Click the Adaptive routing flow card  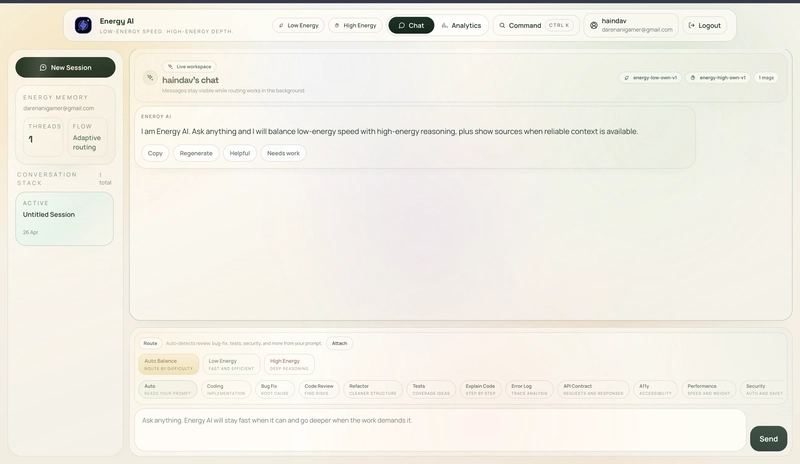pos(87,137)
